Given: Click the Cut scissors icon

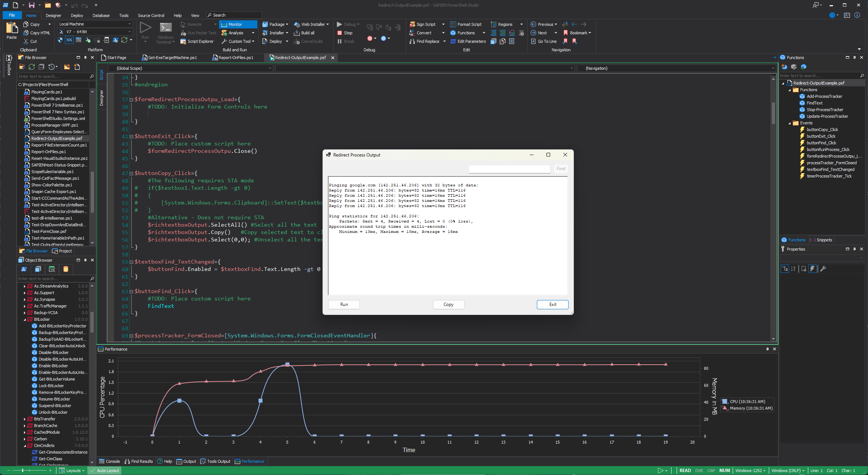Looking at the screenshot, I should pyautogui.click(x=26, y=41).
